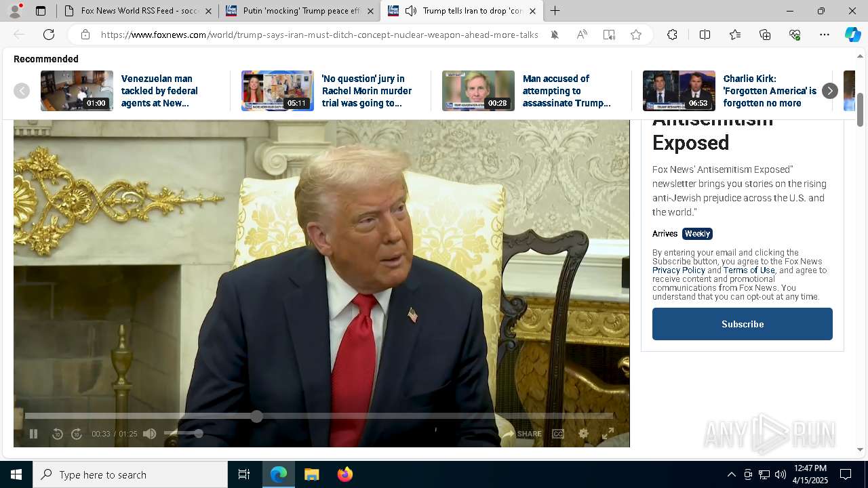This screenshot has width=868, height=488.
Task: Open 'No question' jury Rachel Morin link
Action: click(367, 91)
